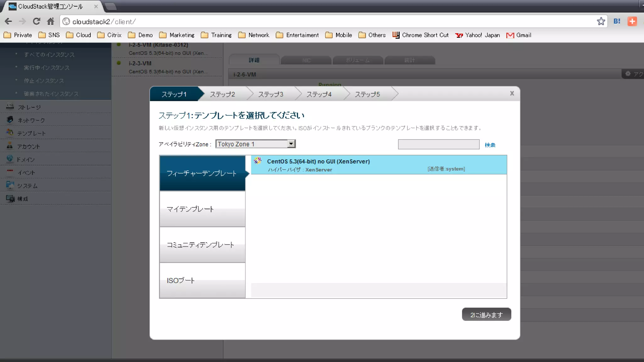The width and height of the screenshot is (644, 362).
Task: Click the System (システム) sidebar icon
Action: click(x=10, y=185)
